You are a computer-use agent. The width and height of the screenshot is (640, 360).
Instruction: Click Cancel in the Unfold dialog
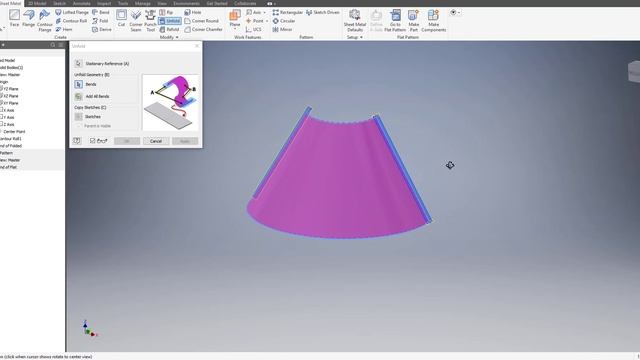click(x=156, y=141)
